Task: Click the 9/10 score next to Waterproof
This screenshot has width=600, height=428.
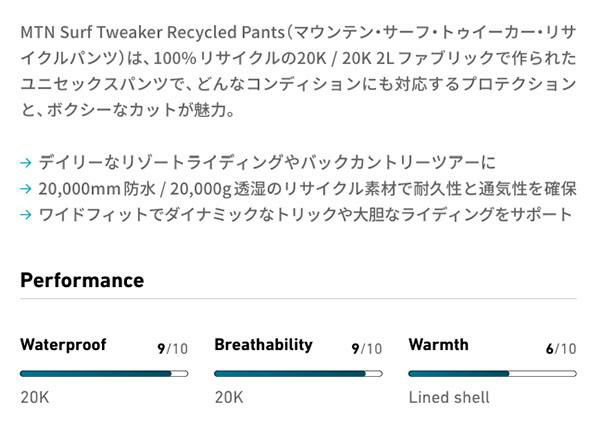Action: pyautogui.click(x=172, y=348)
